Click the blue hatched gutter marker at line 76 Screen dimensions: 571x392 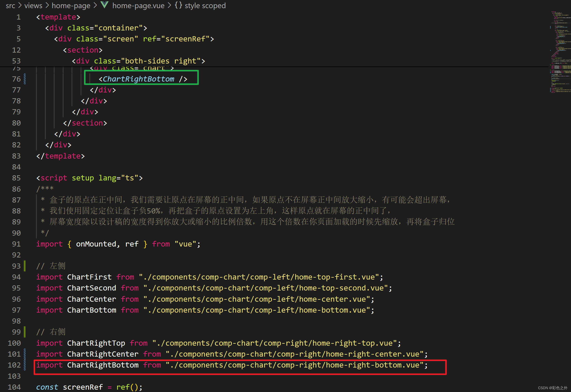(25, 79)
